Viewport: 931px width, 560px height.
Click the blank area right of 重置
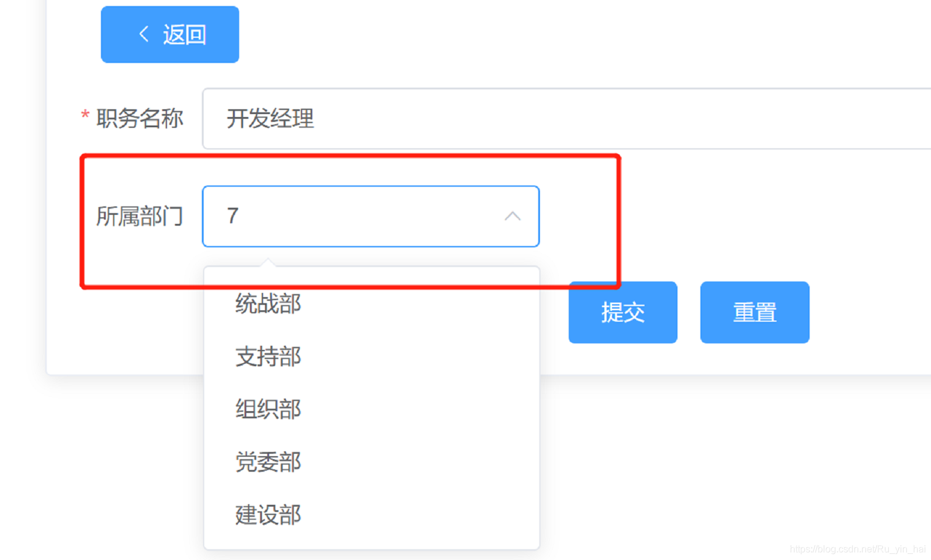click(x=871, y=312)
